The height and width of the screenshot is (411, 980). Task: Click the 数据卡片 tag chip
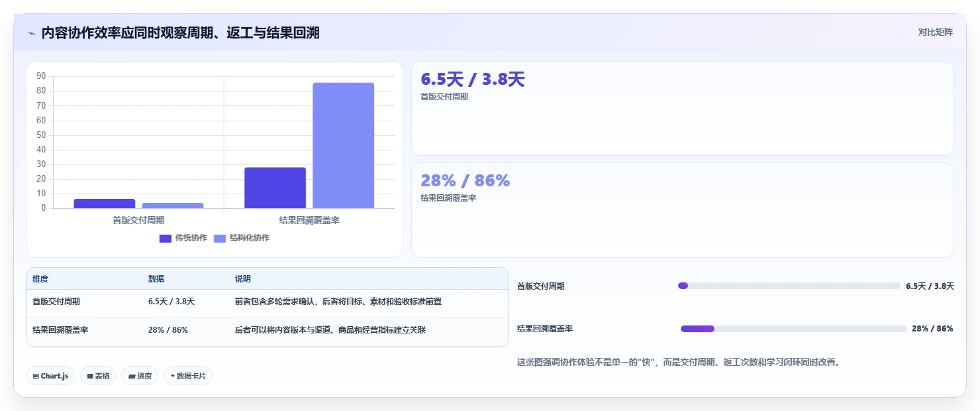[188, 376]
